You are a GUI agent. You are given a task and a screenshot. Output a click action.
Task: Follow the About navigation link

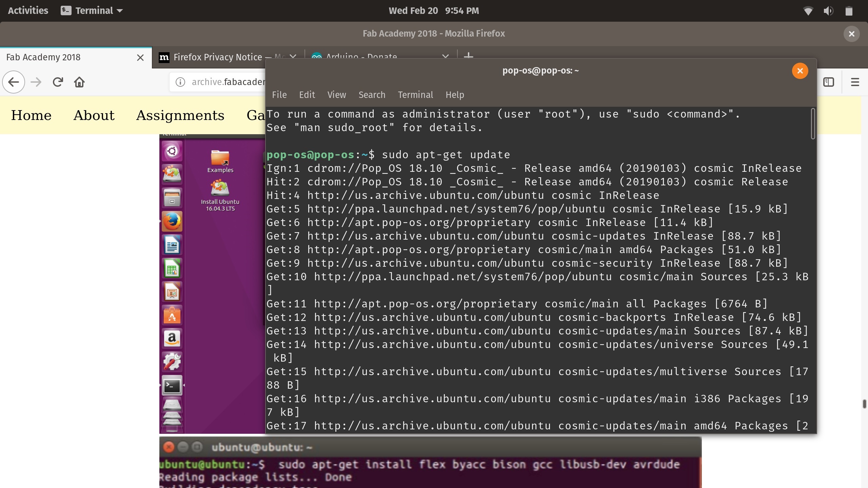[94, 116]
